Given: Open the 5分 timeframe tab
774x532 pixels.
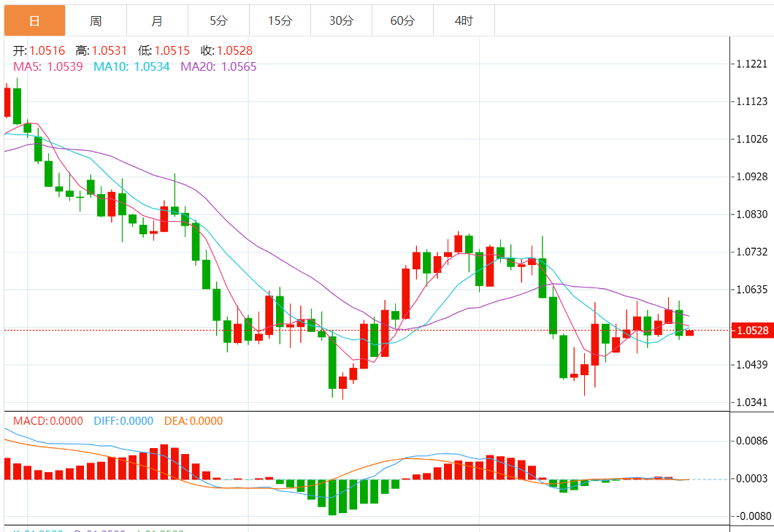Looking at the screenshot, I should [218, 20].
